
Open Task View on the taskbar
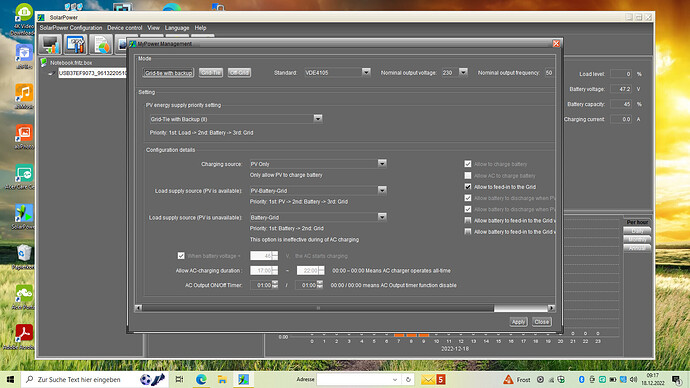(179, 379)
